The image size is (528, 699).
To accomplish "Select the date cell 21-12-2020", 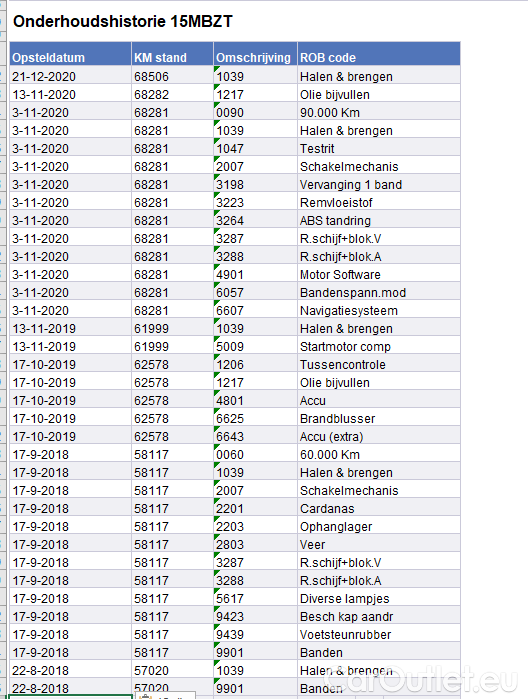I will pos(70,77).
